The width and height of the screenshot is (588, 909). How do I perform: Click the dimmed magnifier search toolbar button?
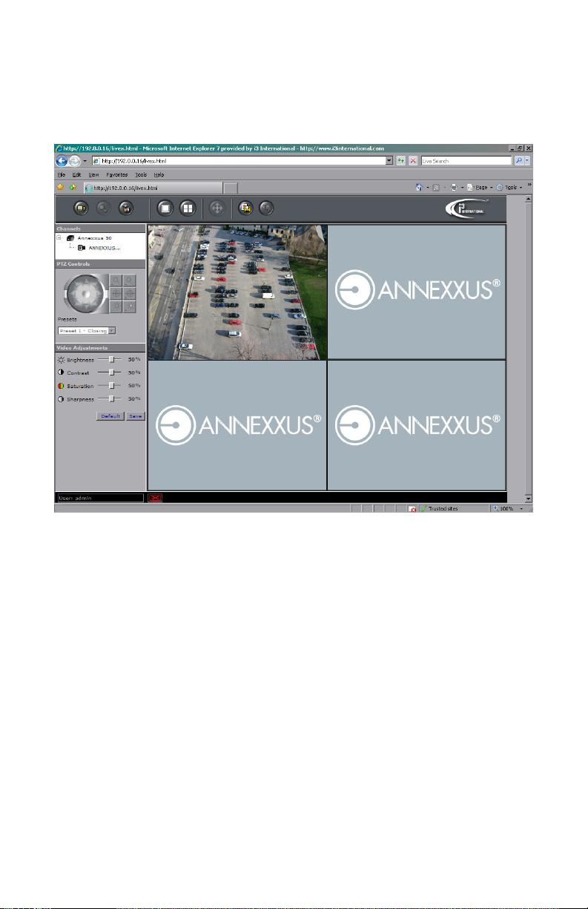pyautogui.click(x=104, y=209)
